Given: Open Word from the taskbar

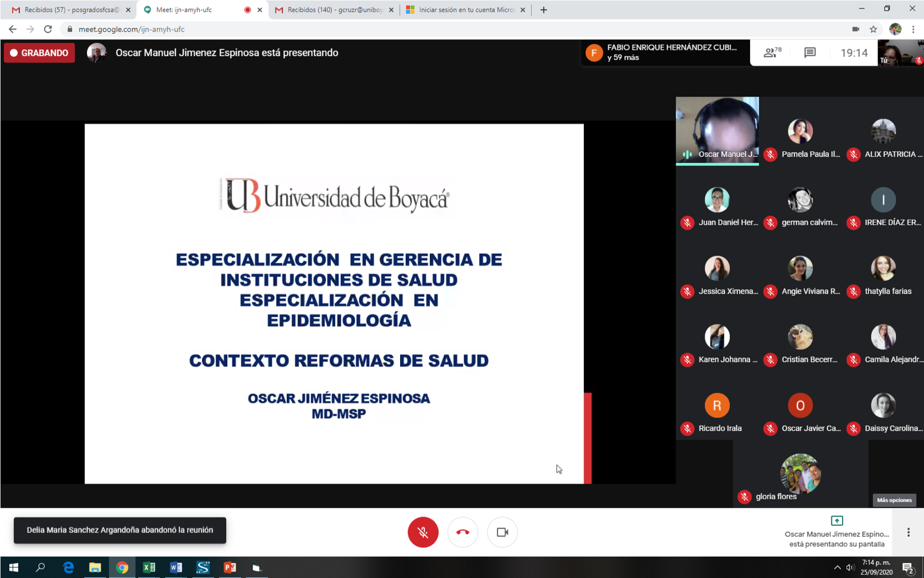Looking at the screenshot, I should tap(176, 568).
